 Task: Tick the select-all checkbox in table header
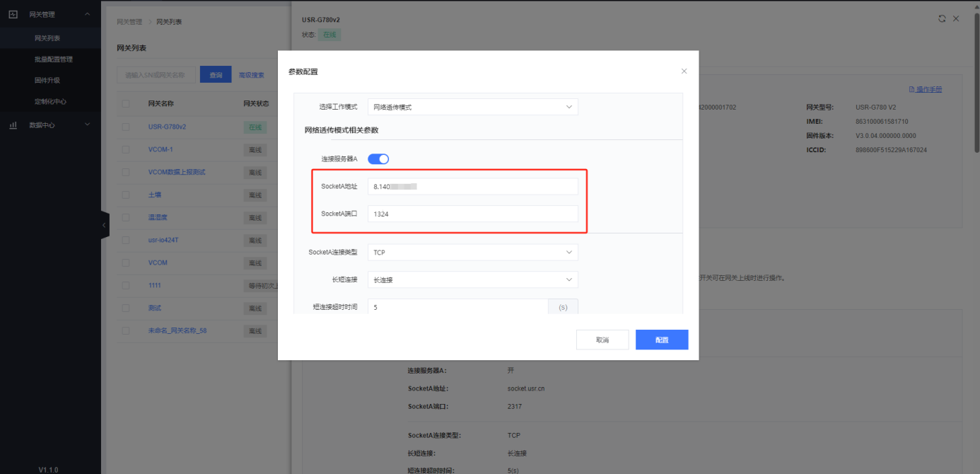(x=126, y=104)
